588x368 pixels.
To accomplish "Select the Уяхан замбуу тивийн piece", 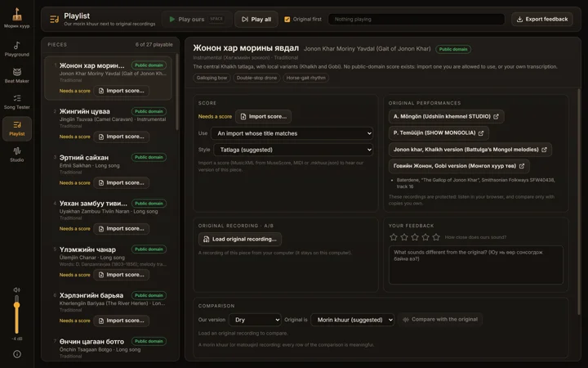I will click(x=108, y=216).
